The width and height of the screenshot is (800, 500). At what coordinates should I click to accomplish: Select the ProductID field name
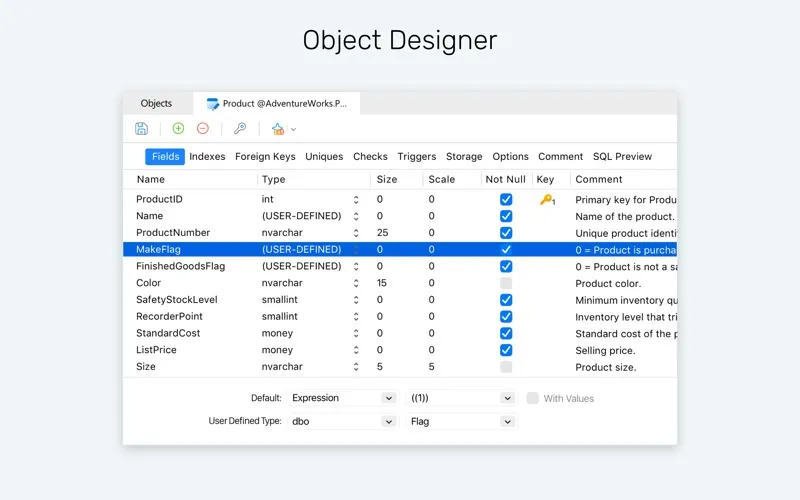click(x=159, y=199)
